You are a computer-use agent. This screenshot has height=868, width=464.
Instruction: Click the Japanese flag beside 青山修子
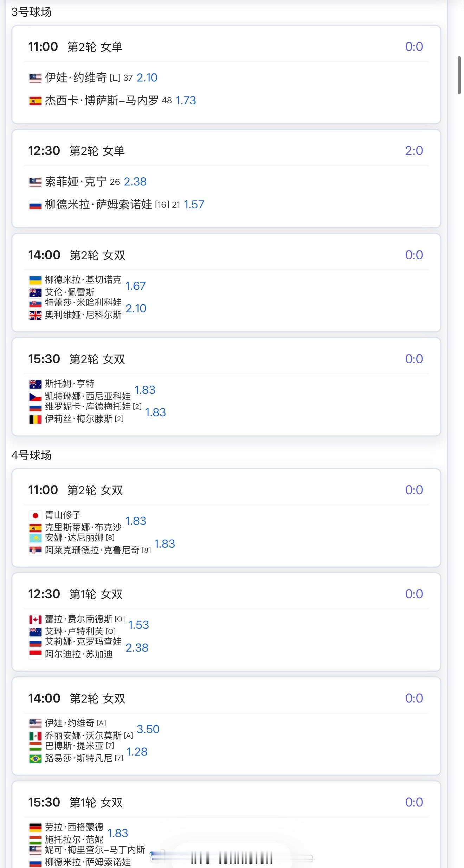click(35, 515)
